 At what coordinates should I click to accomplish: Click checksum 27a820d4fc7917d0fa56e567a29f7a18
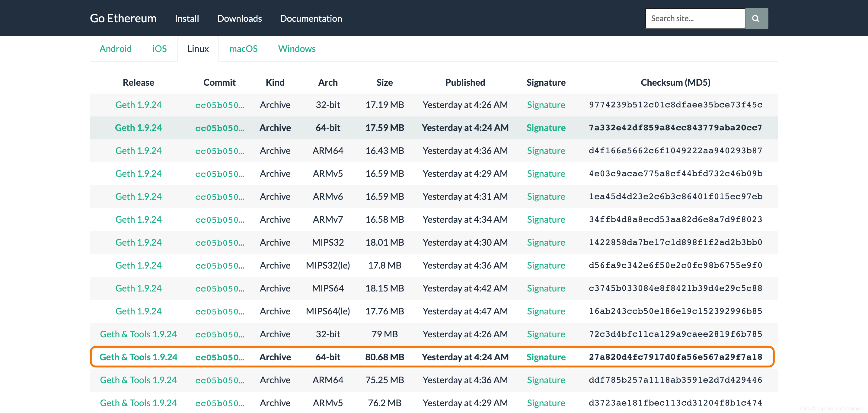(675, 357)
